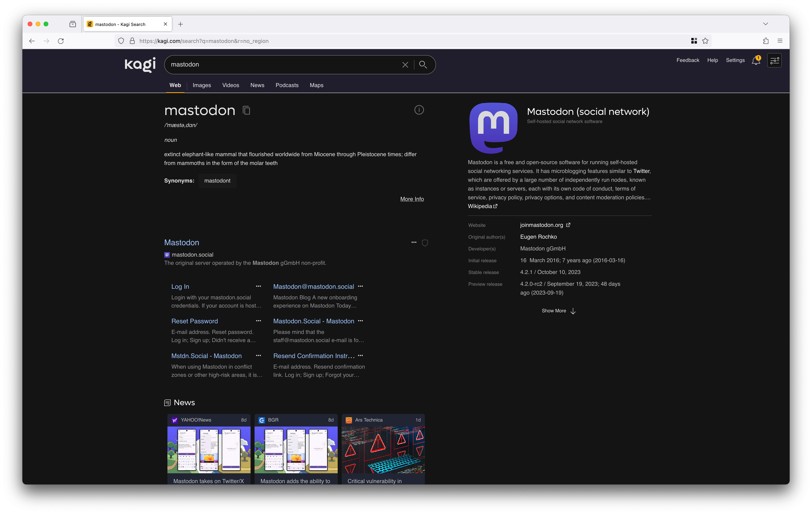
Task: Open the Ars Technica news thumbnail
Action: [383, 450]
